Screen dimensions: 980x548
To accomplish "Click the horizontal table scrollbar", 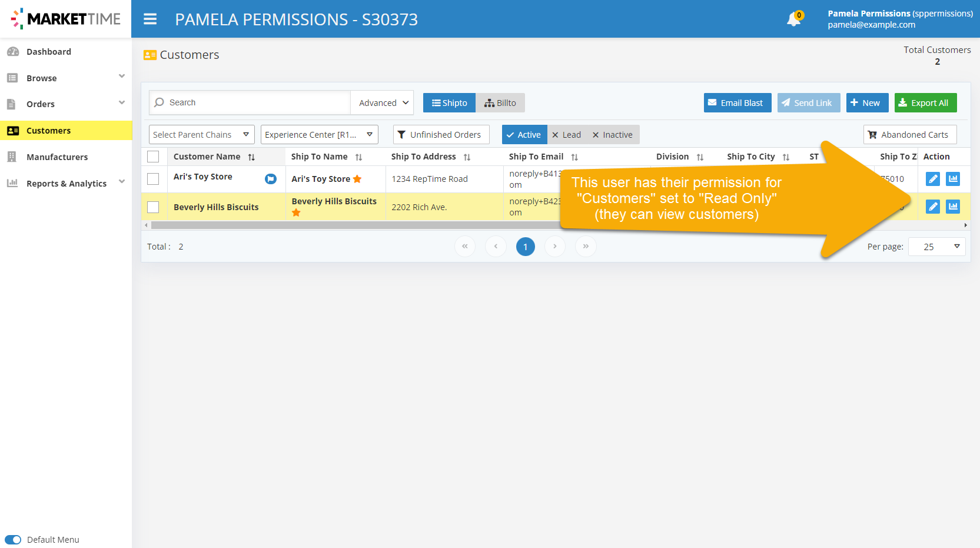I will click(353, 225).
